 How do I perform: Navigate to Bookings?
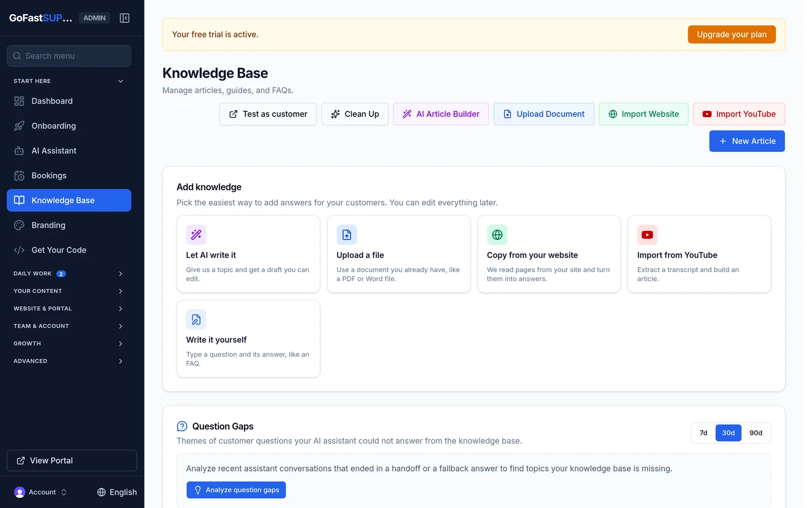click(69, 176)
